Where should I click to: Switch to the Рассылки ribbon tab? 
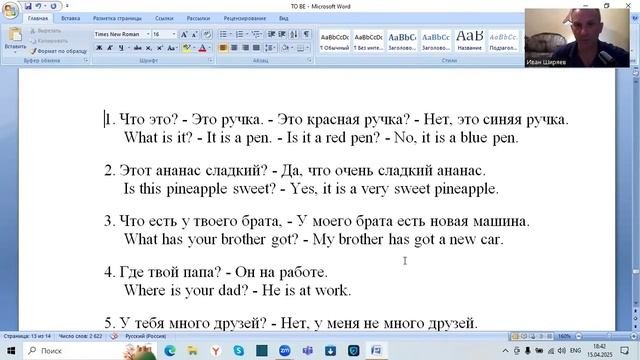tap(198, 18)
